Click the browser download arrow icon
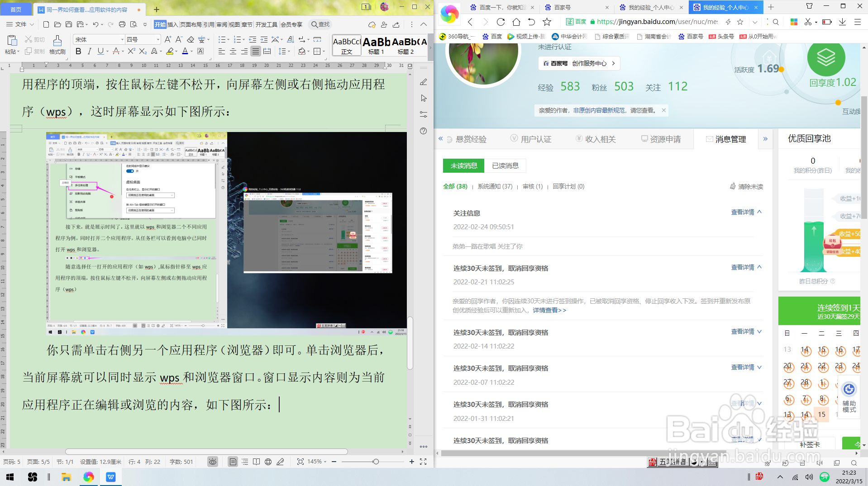 tap(842, 22)
